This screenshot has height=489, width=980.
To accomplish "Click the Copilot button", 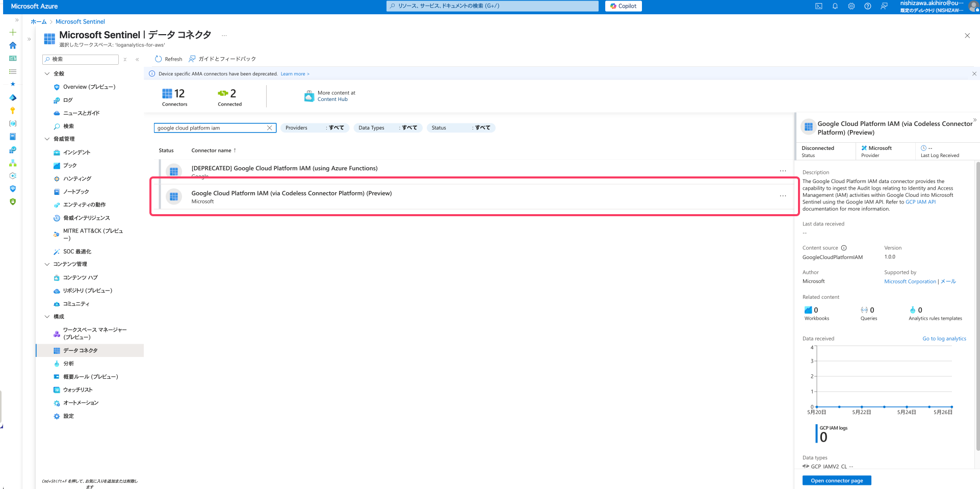I will click(623, 6).
